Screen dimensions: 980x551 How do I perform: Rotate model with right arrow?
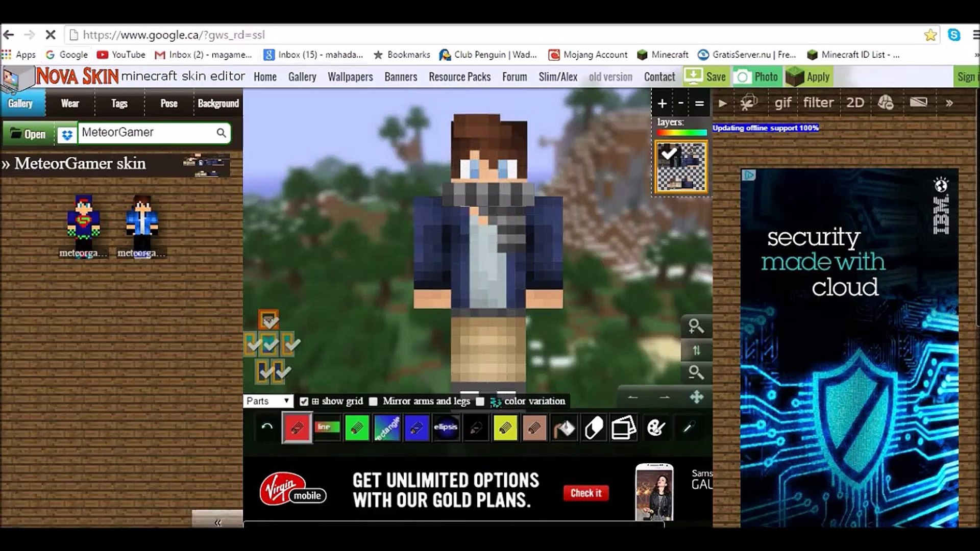click(x=665, y=397)
